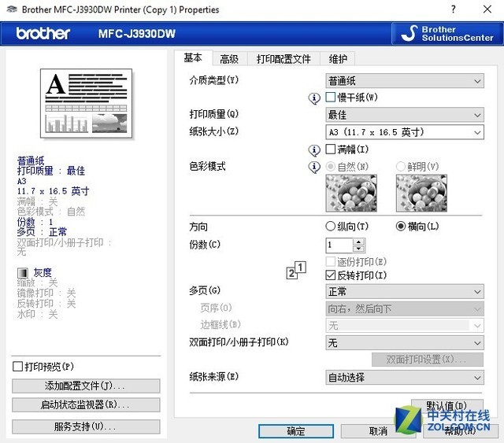Click summary text 水印 : 关

coord(37,314)
